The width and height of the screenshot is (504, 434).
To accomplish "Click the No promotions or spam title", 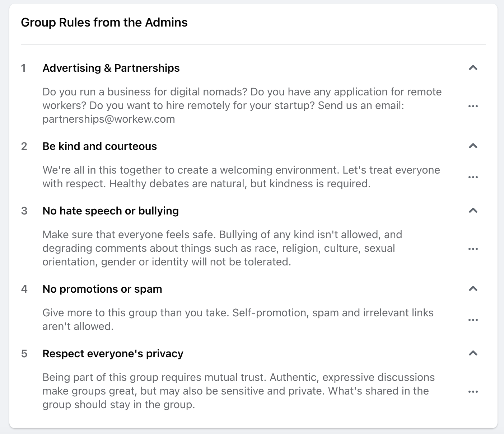I will (x=102, y=289).
